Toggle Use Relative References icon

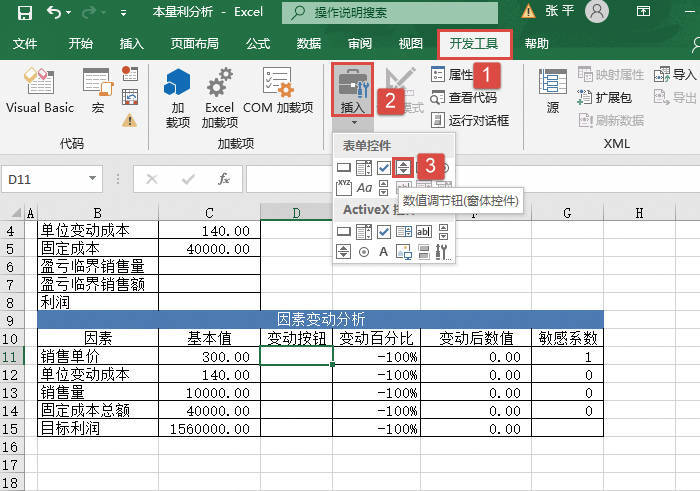pos(130,97)
